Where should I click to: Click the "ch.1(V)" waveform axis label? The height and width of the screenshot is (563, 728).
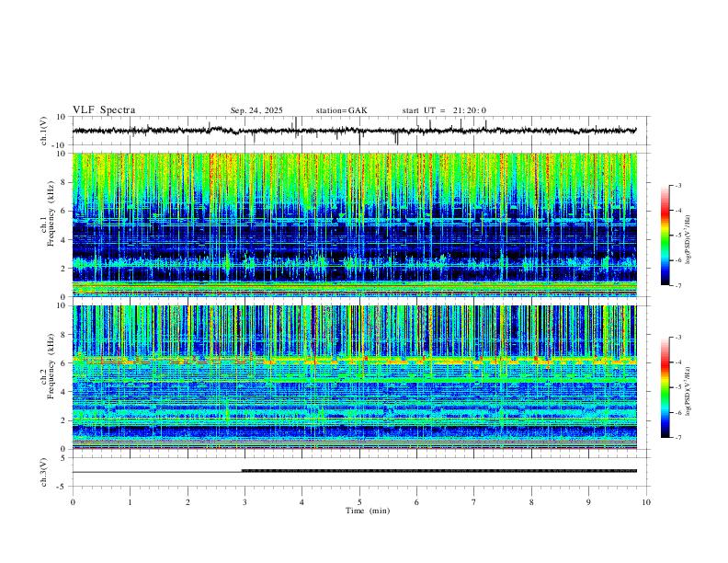pyautogui.click(x=44, y=131)
